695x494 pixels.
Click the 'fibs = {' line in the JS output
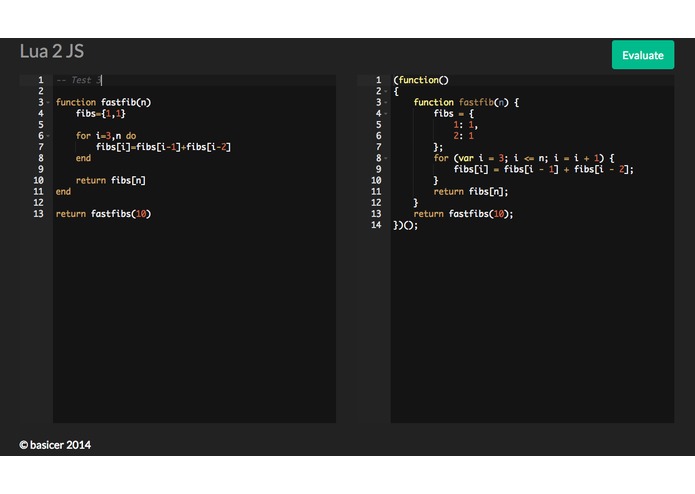click(x=454, y=113)
